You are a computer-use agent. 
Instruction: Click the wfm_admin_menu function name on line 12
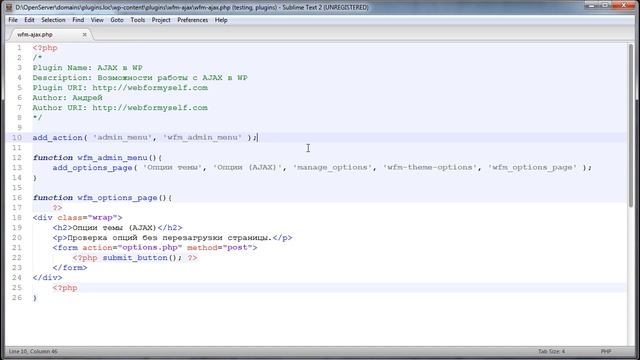pos(112,158)
